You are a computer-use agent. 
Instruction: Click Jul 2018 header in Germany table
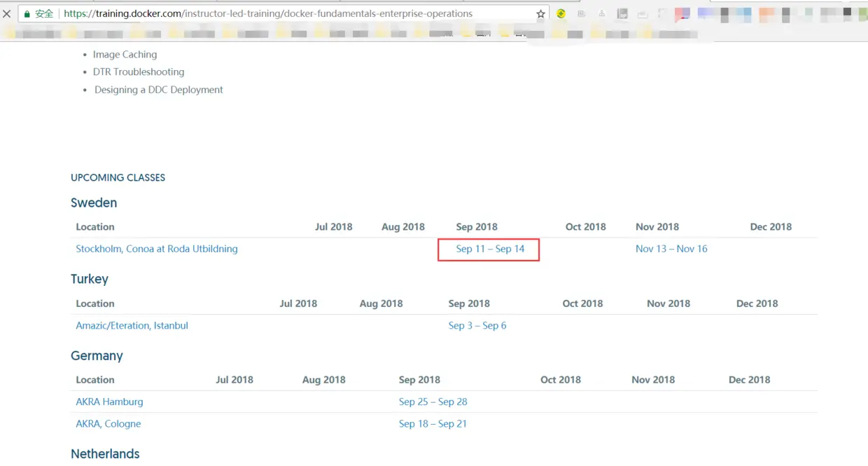click(x=234, y=380)
